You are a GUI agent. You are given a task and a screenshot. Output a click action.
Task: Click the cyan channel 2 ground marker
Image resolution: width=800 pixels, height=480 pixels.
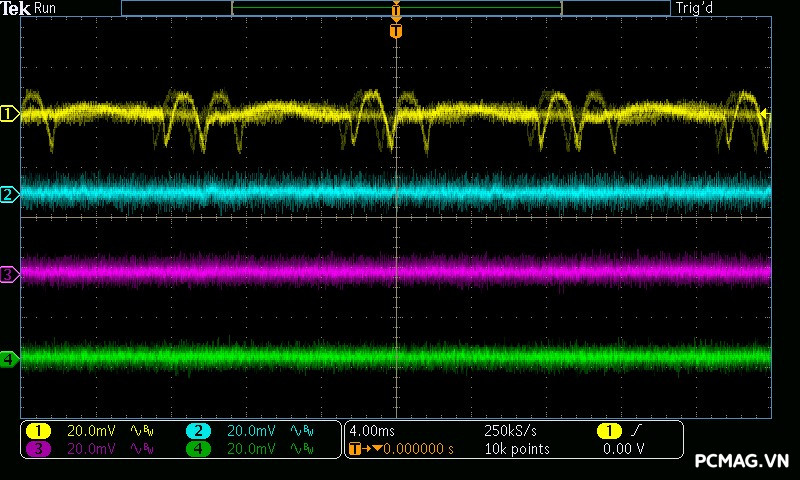9,194
